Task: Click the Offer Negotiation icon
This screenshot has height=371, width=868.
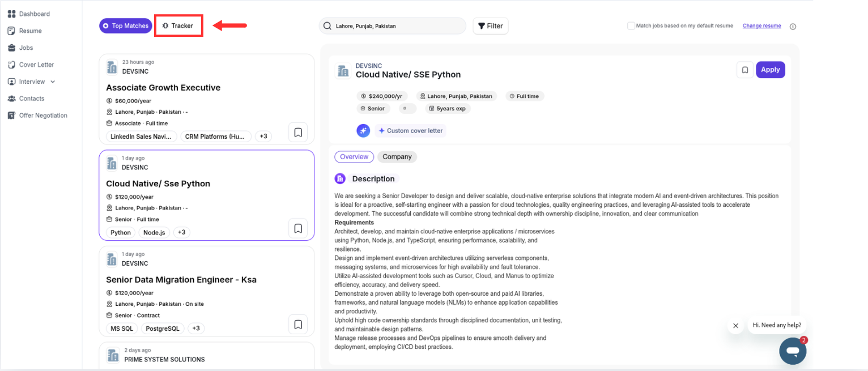Action: point(11,116)
